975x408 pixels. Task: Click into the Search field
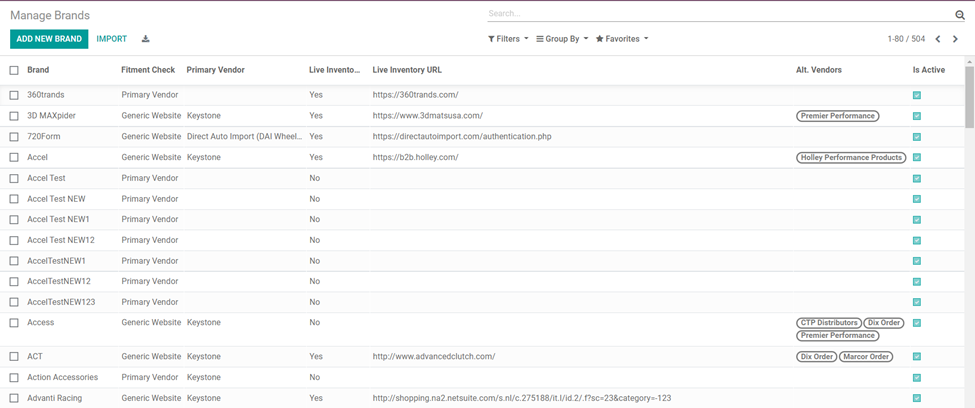coord(720,14)
